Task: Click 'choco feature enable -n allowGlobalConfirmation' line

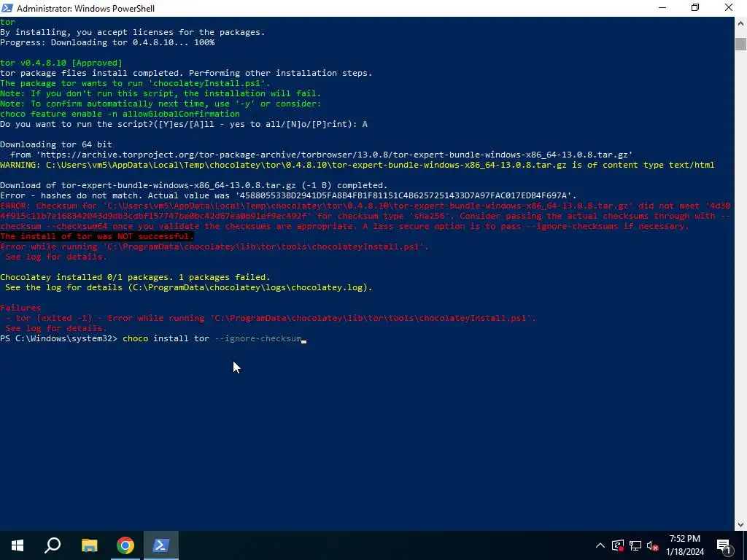Action: pyautogui.click(x=120, y=114)
